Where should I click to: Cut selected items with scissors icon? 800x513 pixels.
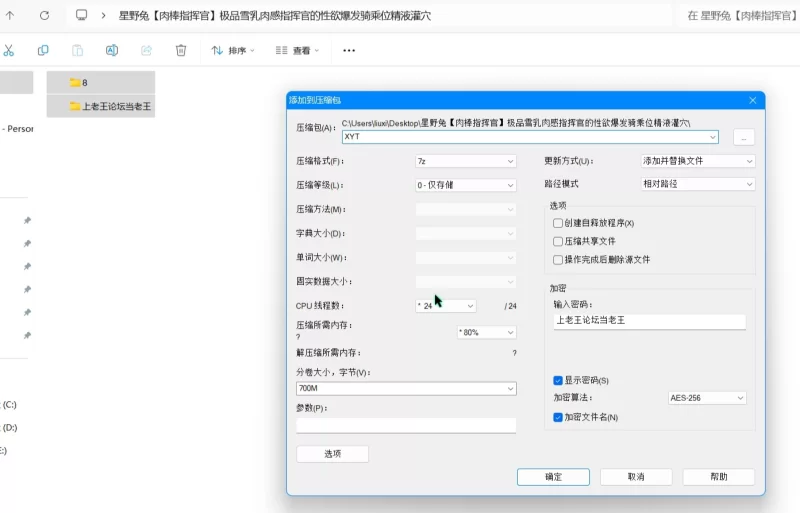9,50
